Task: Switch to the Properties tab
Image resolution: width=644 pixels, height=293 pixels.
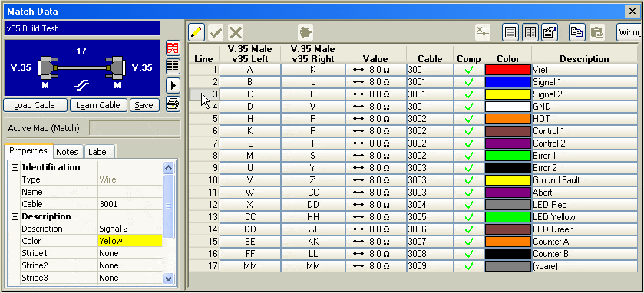Action: [28, 150]
